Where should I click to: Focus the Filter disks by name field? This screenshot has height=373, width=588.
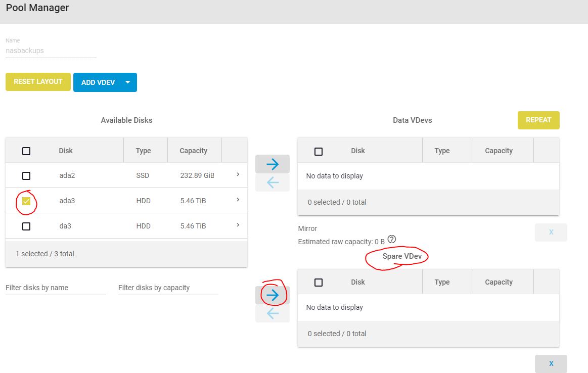click(55, 288)
